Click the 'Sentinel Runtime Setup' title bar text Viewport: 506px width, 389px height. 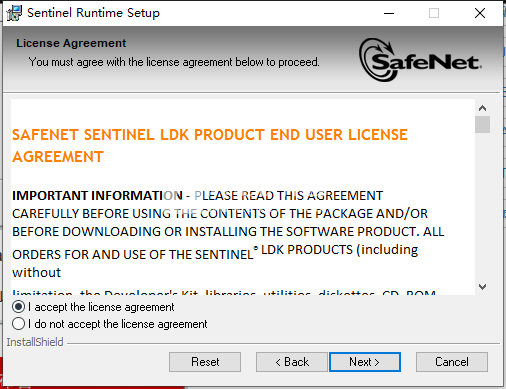click(93, 13)
